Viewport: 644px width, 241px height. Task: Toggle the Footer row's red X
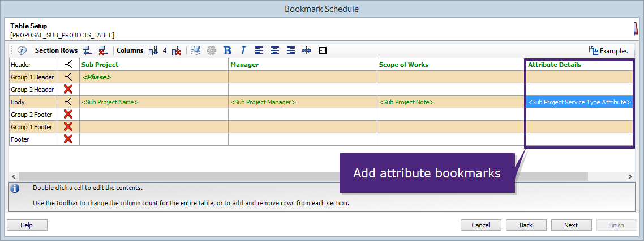click(68, 139)
